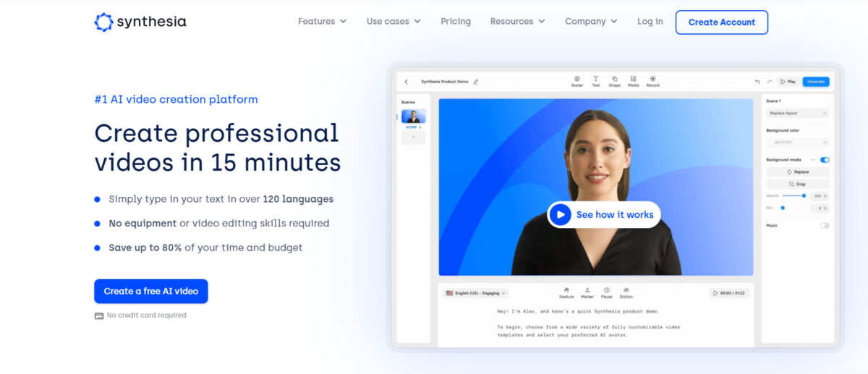Select the Scene 1 thumbnail
The image size is (868, 374).
pyautogui.click(x=414, y=116)
